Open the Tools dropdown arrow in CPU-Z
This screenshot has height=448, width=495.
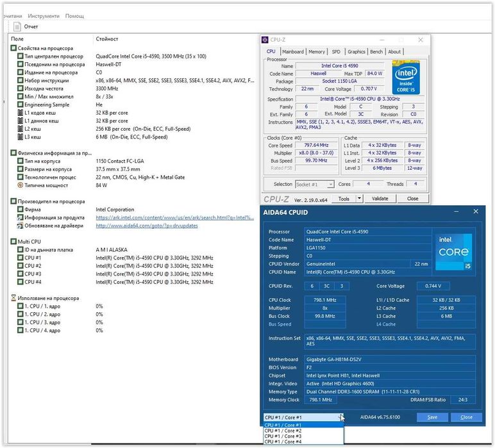(359, 199)
